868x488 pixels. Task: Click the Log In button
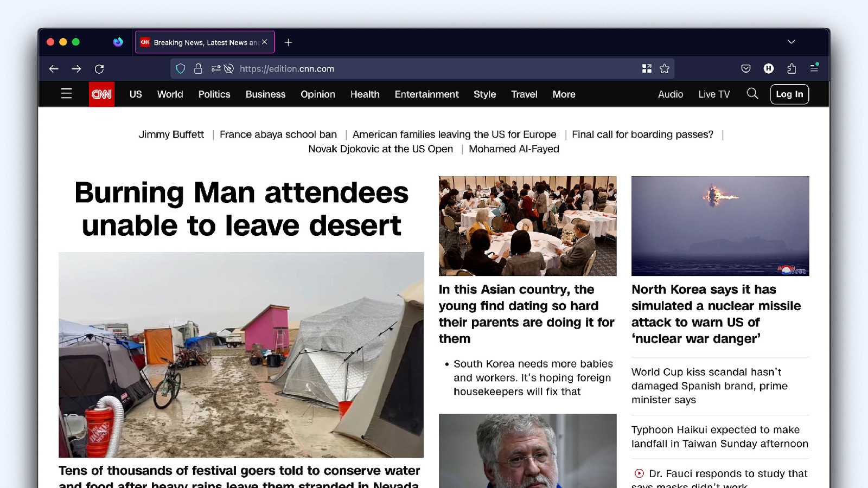[x=789, y=94]
